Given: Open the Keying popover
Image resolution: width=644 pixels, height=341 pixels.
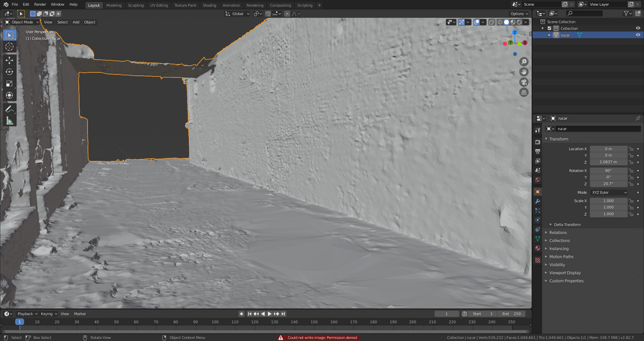Looking at the screenshot, I should [x=49, y=314].
